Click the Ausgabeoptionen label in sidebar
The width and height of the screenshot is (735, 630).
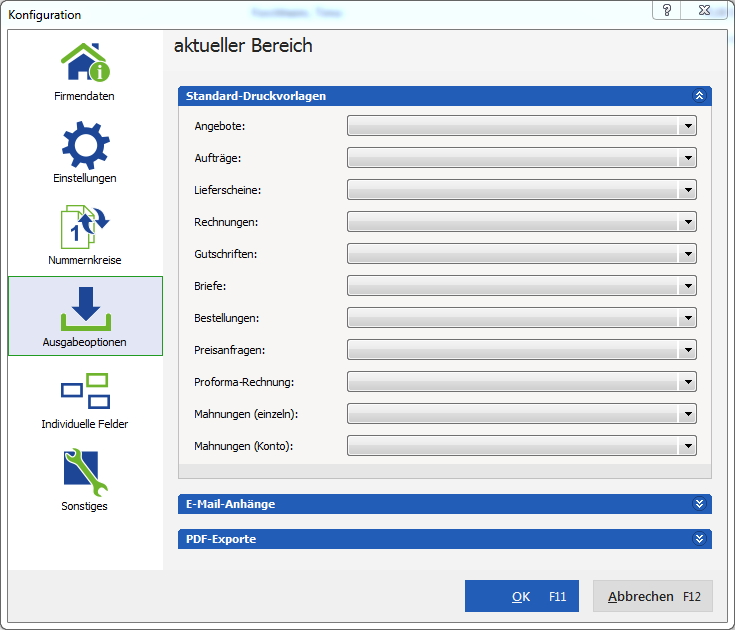(85, 342)
